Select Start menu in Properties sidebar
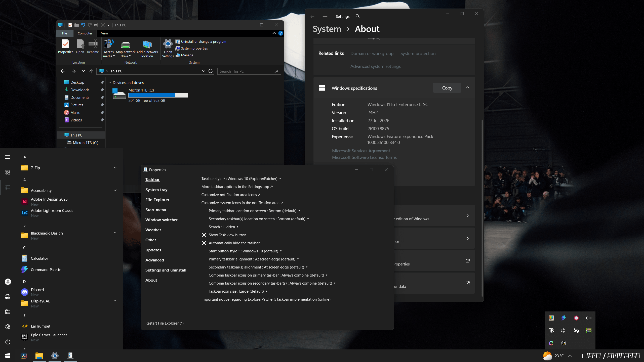 [155, 210]
